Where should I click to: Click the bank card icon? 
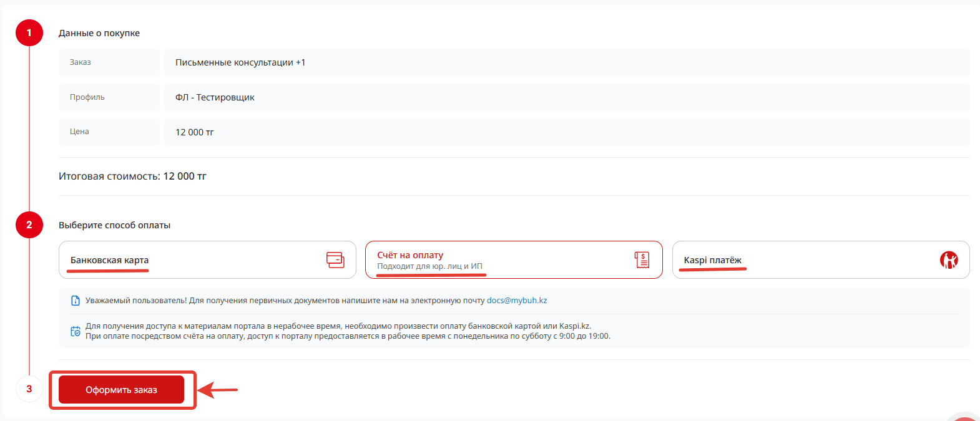pyautogui.click(x=335, y=260)
